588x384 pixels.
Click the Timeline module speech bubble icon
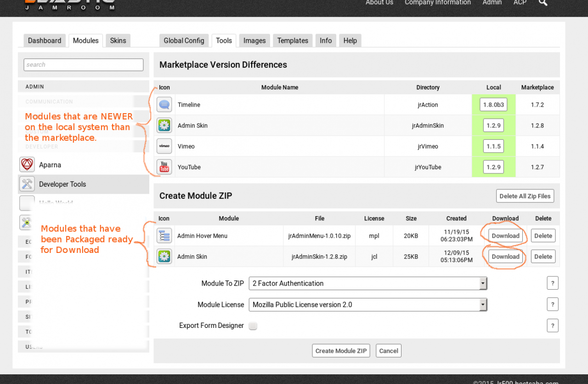point(164,105)
